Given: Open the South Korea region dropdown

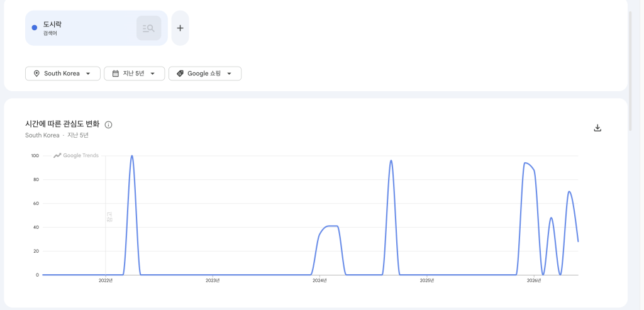Looking at the screenshot, I should (x=63, y=74).
